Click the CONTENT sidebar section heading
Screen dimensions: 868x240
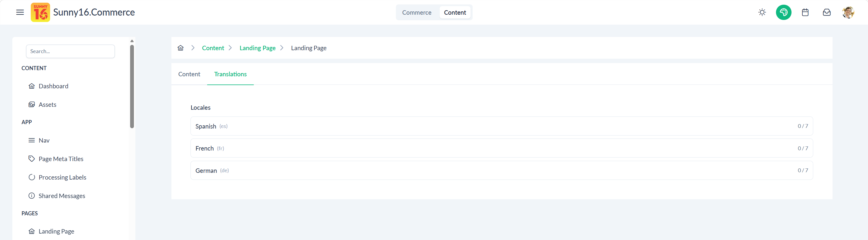coord(34,68)
